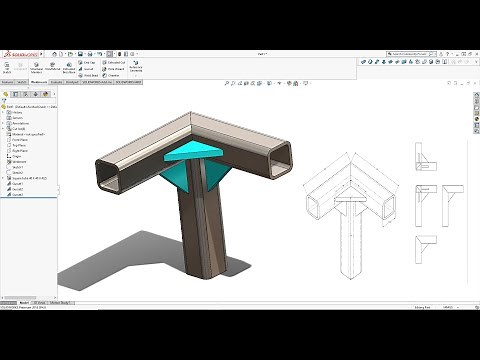480x360 pixels.
Task: Save the part with the Save icon
Action: 80,54
